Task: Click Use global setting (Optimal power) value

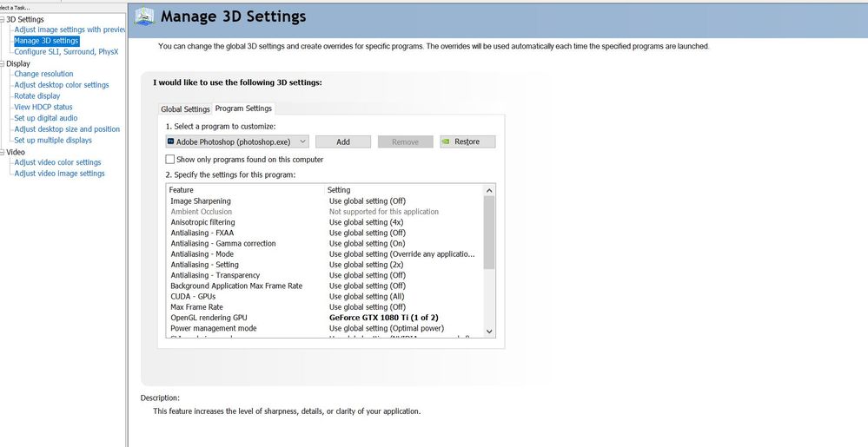Action: (387, 328)
